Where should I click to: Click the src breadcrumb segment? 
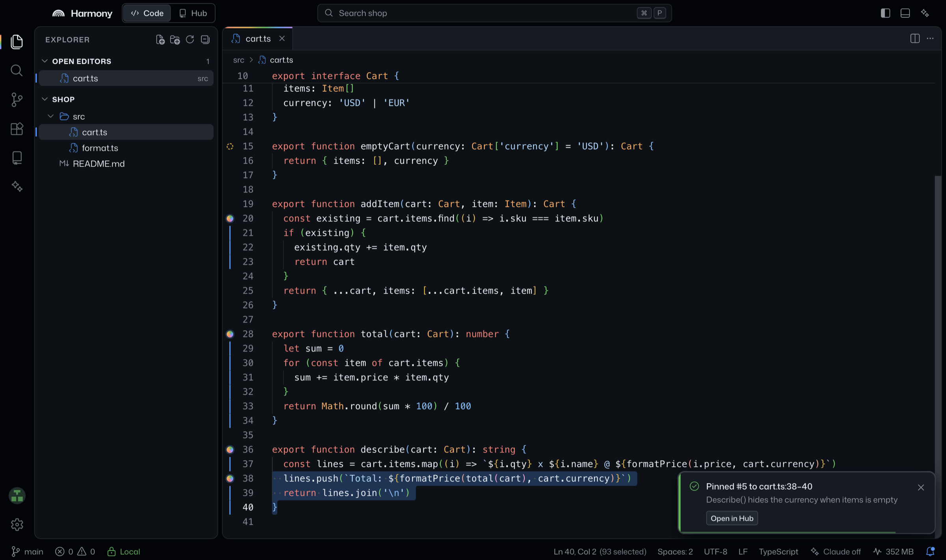pos(238,60)
